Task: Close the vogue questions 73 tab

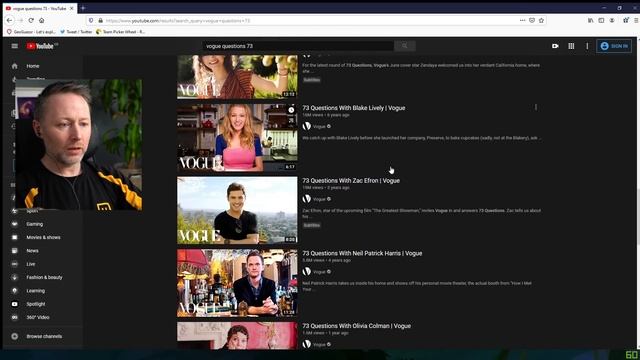Action: (x=71, y=8)
